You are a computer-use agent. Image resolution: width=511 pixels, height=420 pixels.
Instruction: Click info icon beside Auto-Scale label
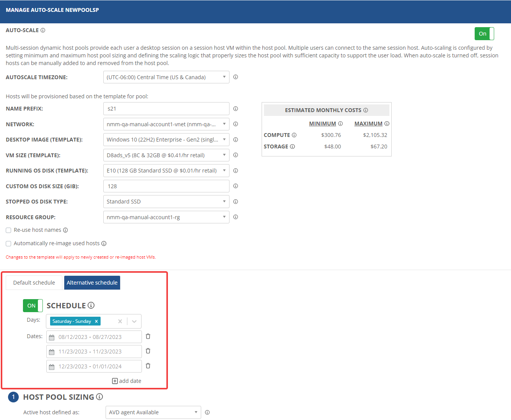click(x=43, y=30)
